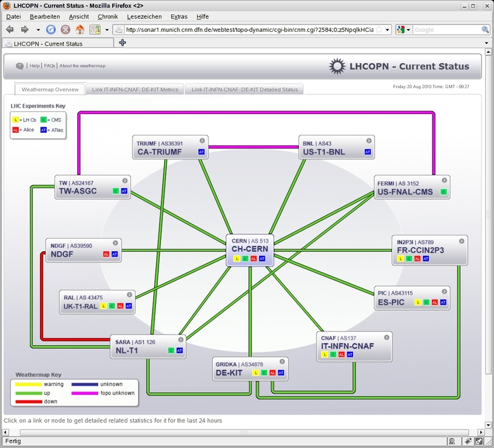Select the LHCOPN - Current Status browser tab

click(x=58, y=44)
